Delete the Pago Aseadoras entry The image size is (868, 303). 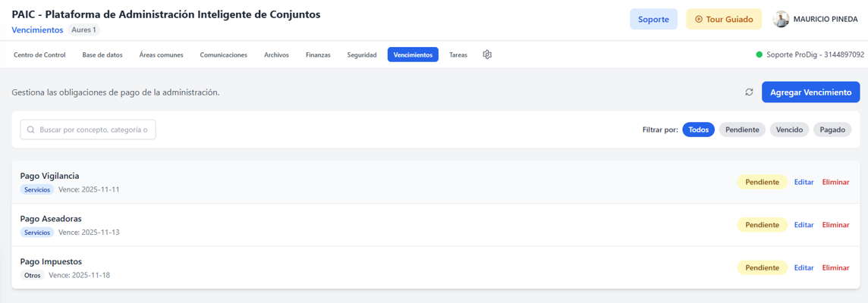(835, 224)
